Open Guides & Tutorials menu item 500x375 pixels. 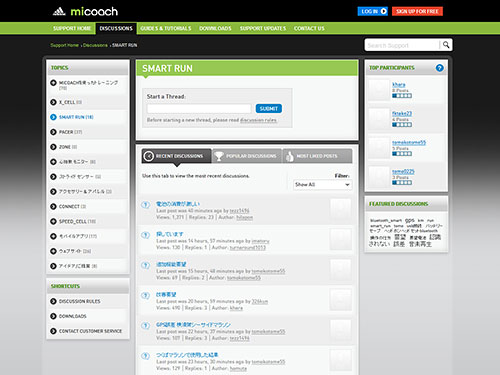166,28
